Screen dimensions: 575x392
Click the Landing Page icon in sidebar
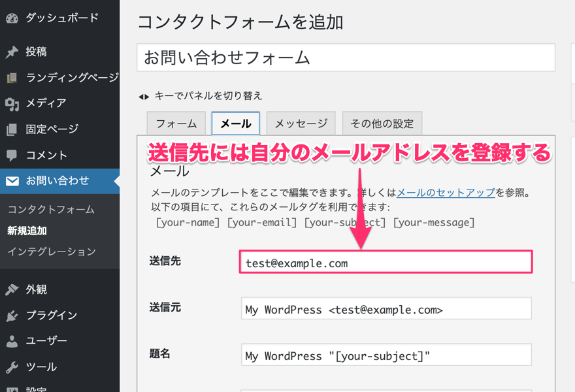pos(12,78)
